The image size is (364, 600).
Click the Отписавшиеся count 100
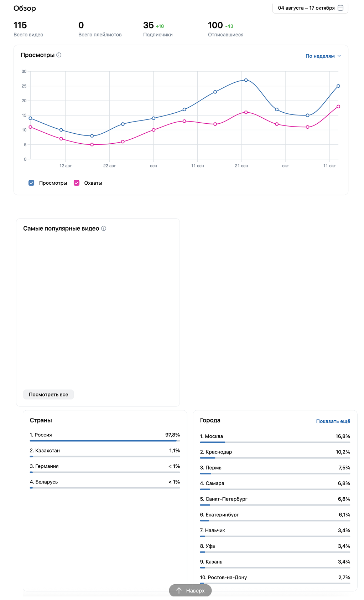215,25
